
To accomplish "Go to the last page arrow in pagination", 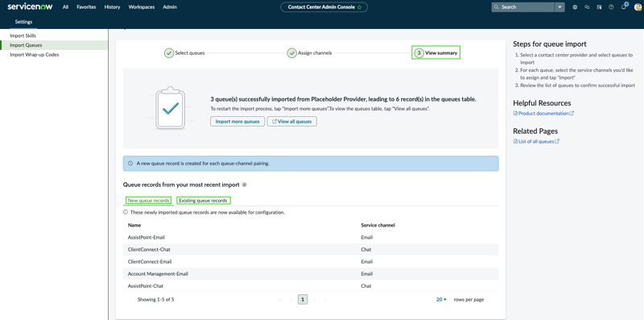I will [x=326, y=299].
